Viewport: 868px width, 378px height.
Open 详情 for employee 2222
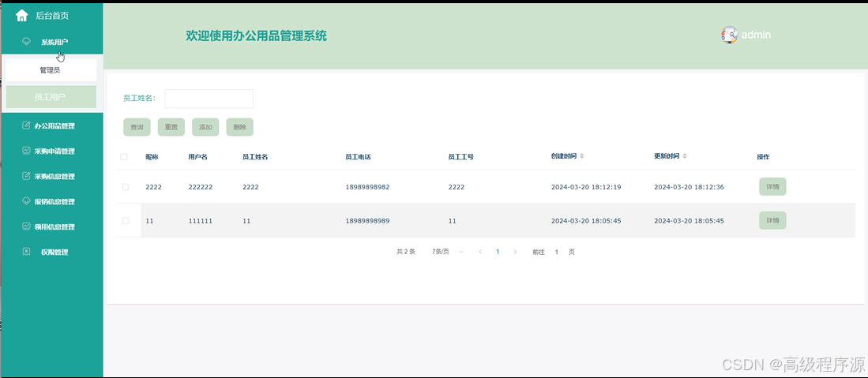click(x=772, y=187)
